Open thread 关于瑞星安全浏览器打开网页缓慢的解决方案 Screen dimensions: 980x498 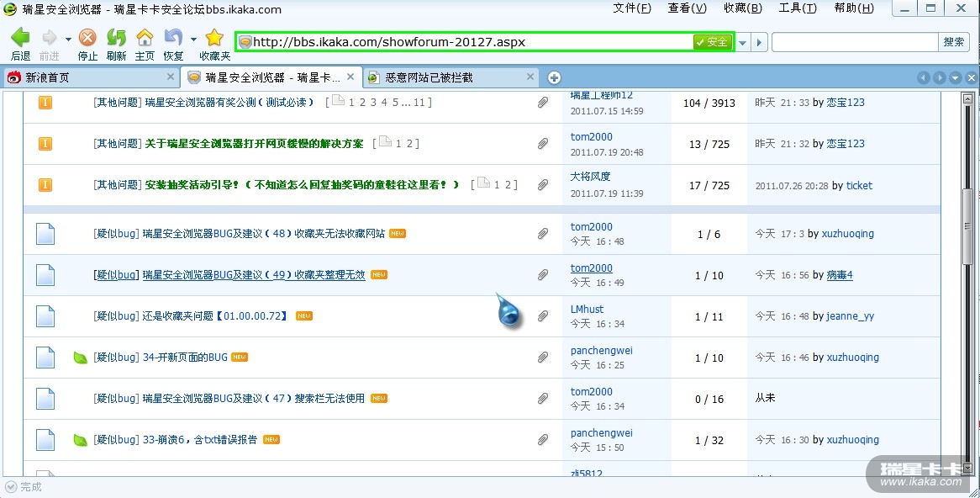tap(255, 143)
